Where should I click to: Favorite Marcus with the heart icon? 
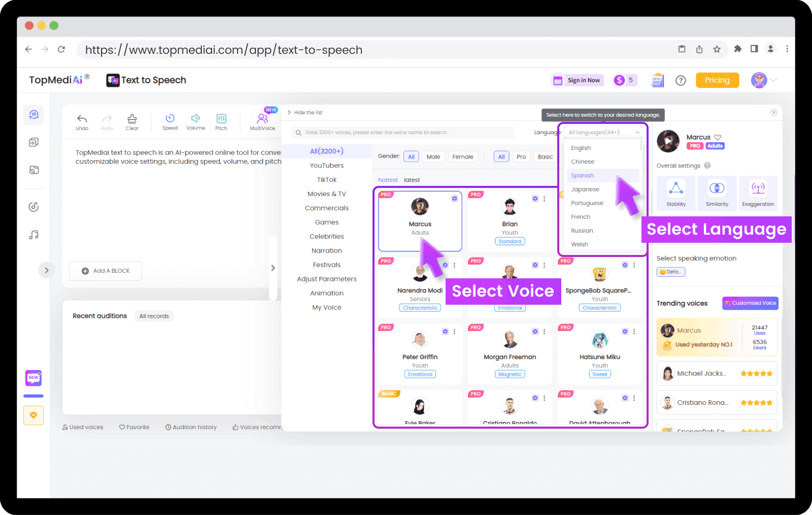click(718, 137)
